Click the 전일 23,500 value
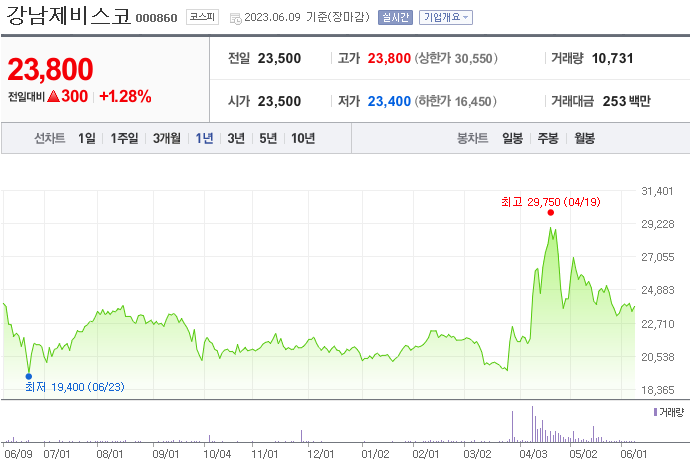 click(x=279, y=58)
